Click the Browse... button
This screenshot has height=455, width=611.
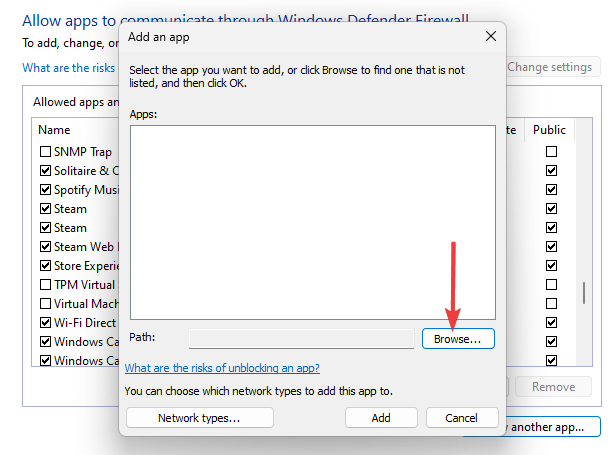458,339
